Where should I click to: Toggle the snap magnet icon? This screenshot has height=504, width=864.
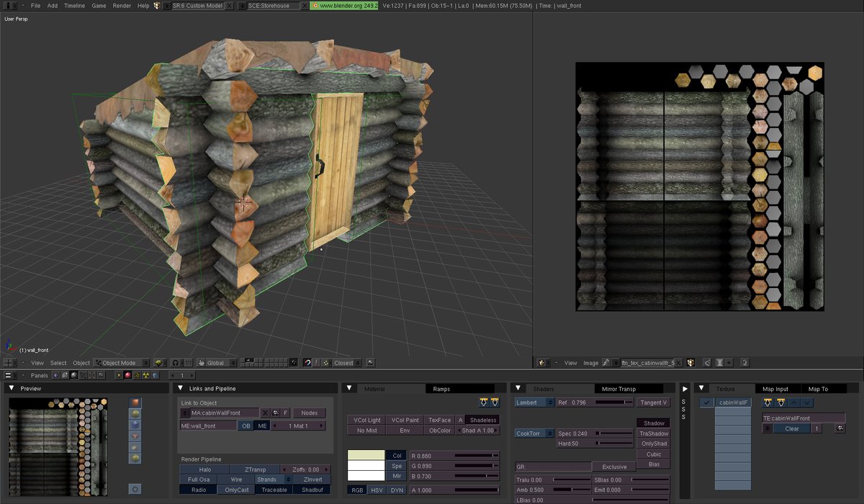tap(307, 363)
